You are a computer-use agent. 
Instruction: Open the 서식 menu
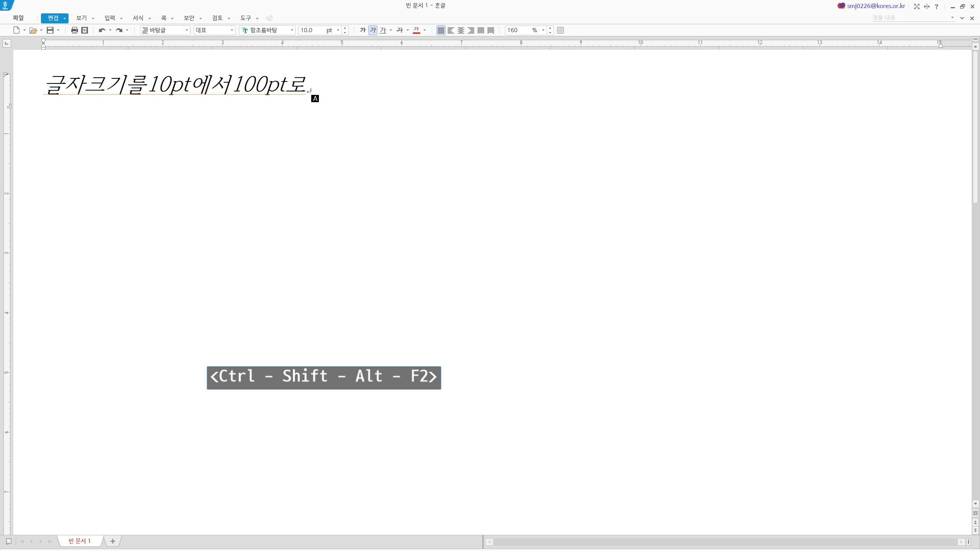click(138, 18)
